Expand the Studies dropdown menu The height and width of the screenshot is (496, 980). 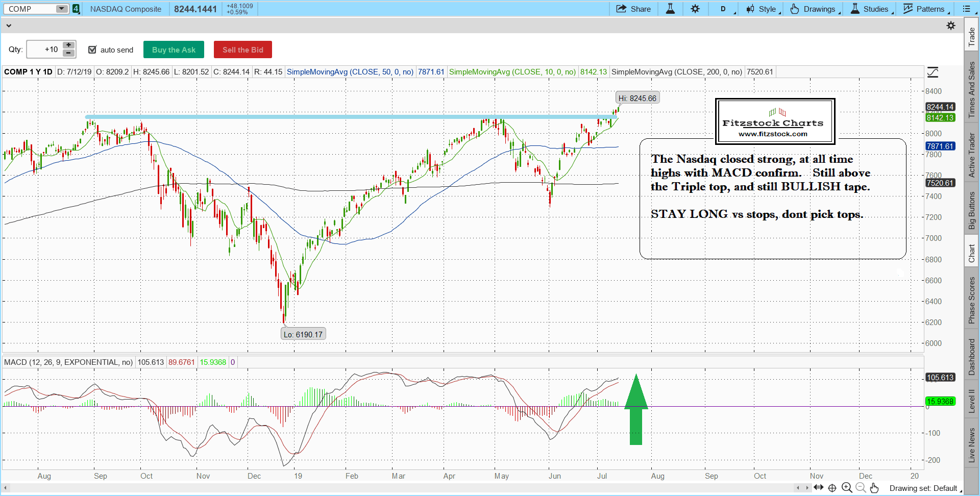[x=872, y=9]
